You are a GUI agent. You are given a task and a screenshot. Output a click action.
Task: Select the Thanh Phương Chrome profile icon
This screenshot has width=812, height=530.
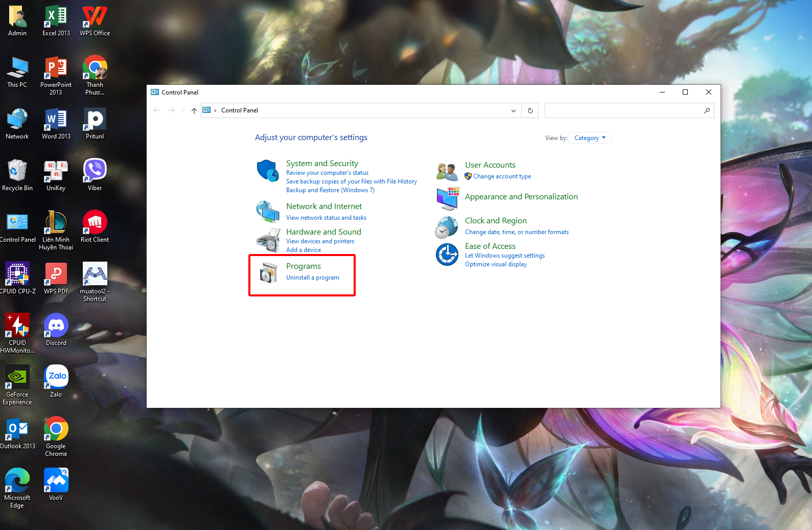95,76
